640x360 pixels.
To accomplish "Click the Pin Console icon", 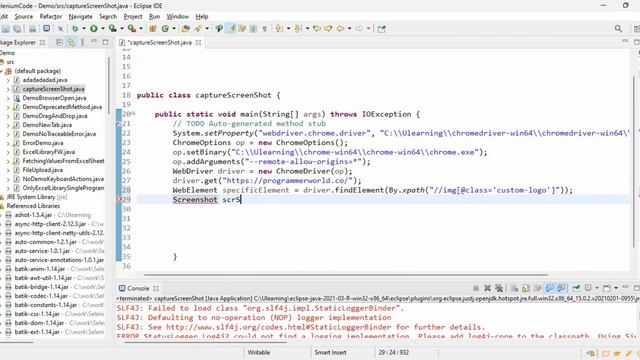I will coord(576,288).
